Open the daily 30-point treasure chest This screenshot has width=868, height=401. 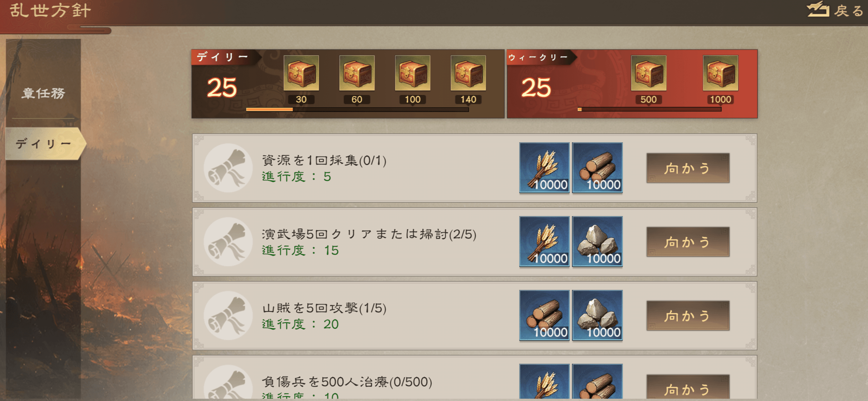301,73
